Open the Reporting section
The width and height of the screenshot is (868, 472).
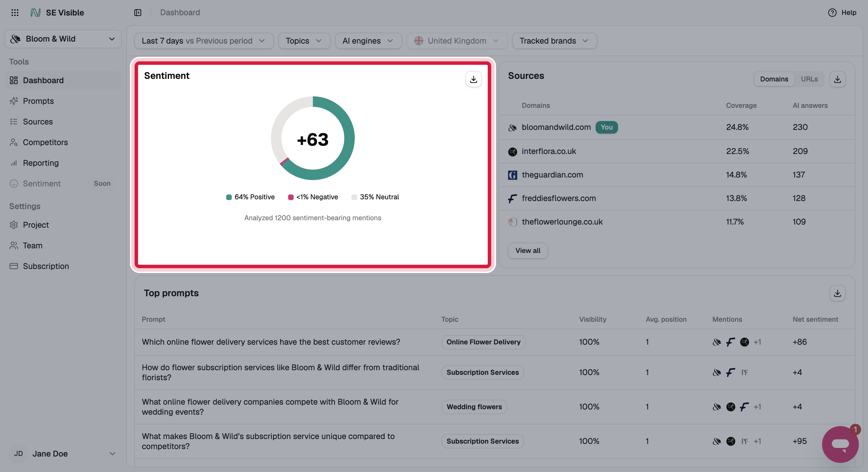coord(63,163)
